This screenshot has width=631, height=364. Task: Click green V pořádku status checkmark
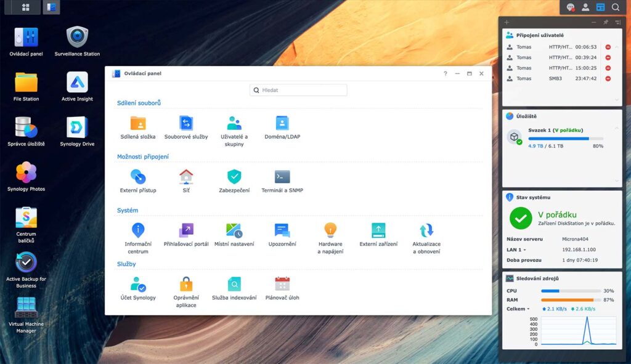pos(521,218)
